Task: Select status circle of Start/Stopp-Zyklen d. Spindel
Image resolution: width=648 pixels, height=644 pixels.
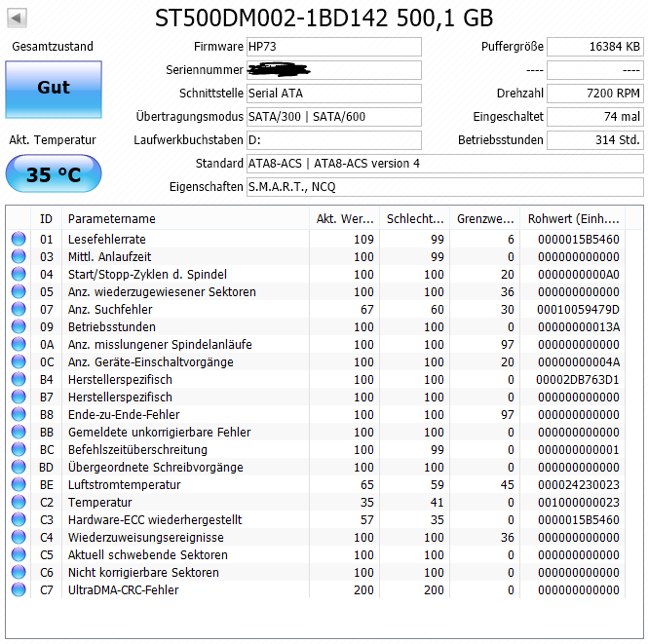Action: (19, 274)
